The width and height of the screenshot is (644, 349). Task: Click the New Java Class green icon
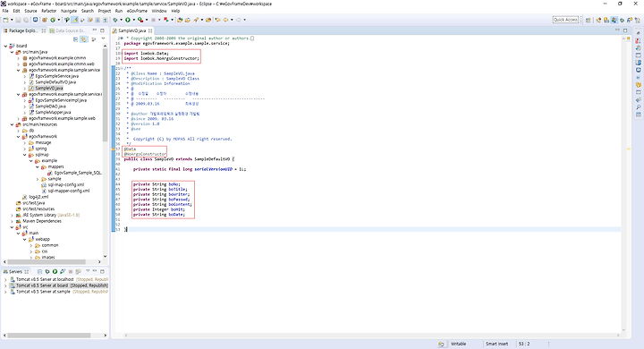click(x=53, y=20)
